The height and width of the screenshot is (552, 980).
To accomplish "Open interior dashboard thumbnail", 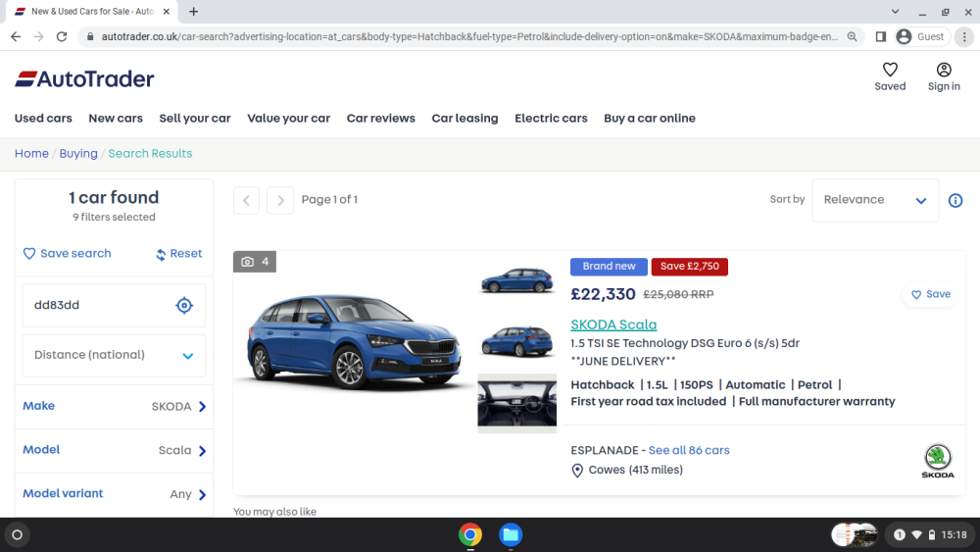I will pos(516,403).
